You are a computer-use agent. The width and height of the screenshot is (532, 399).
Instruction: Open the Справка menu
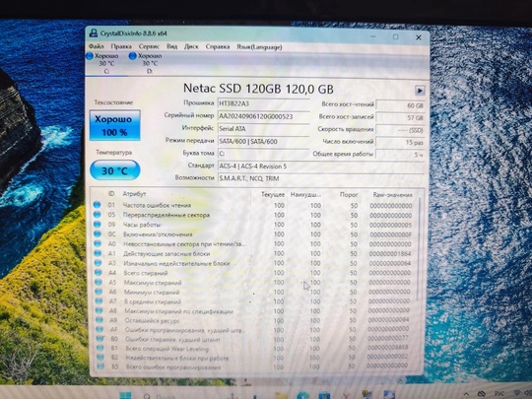pos(218,47)
